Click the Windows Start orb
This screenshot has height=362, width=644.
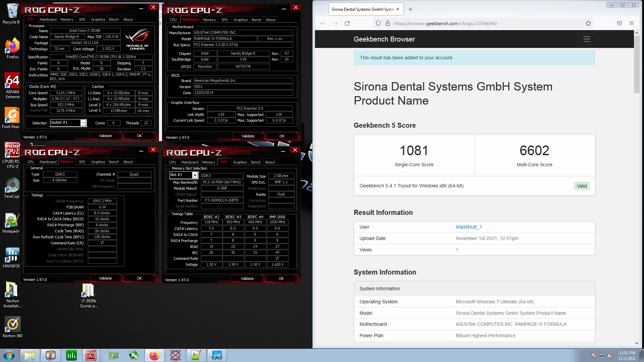click(x=9, y=355)
